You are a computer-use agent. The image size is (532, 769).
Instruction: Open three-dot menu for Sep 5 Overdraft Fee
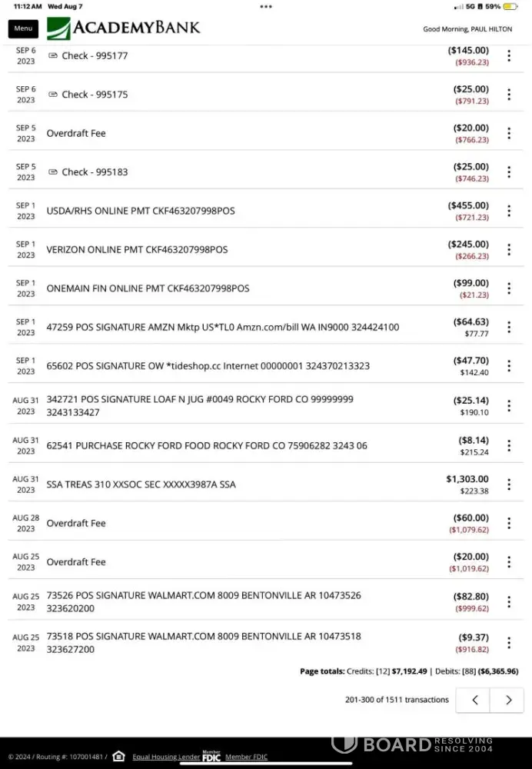point(509,133)
